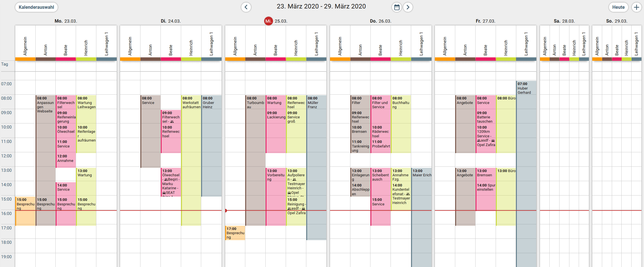Add a new appointment with plus icon
Screen dimensions: 644x267
tap(636, 7)
